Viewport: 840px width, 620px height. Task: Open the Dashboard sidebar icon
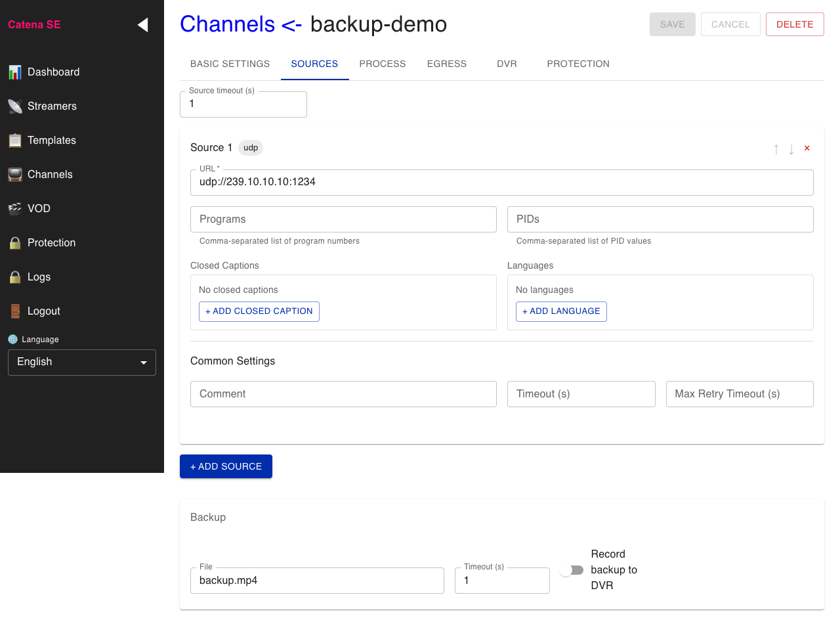(x=15, y=72)
